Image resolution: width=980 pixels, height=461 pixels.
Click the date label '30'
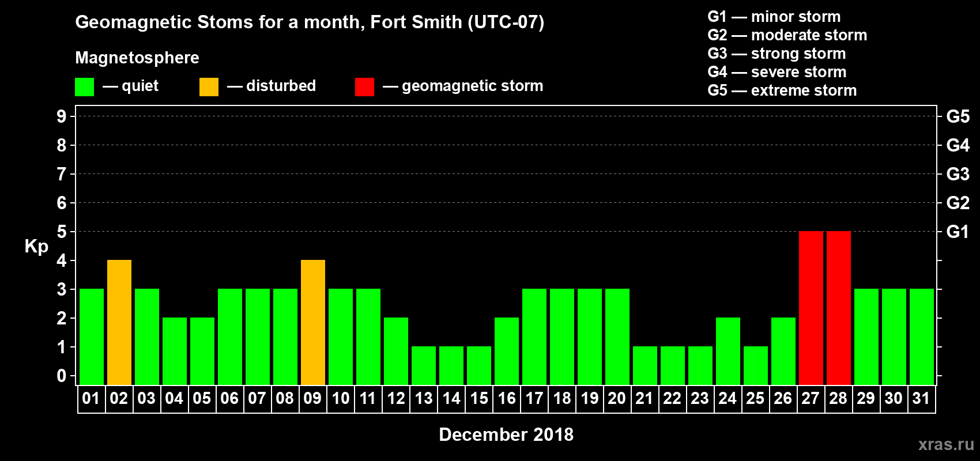(x=894, y=398)
